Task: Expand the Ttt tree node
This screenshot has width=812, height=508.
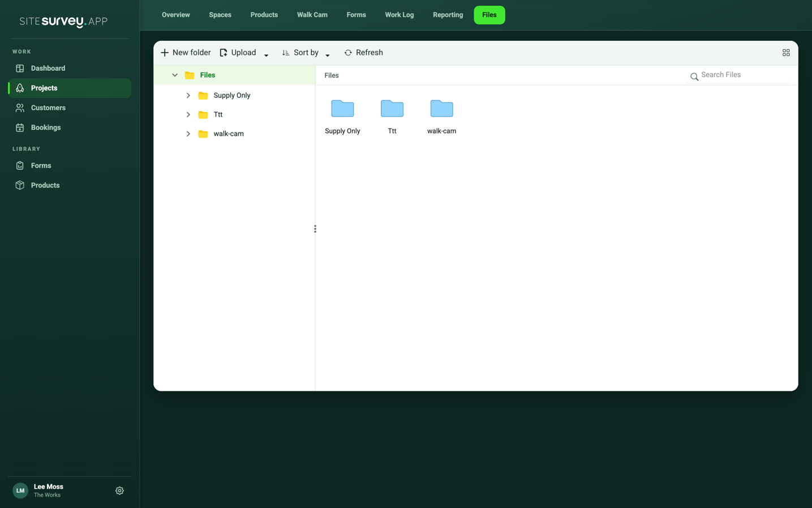Action: pos(188,115)
